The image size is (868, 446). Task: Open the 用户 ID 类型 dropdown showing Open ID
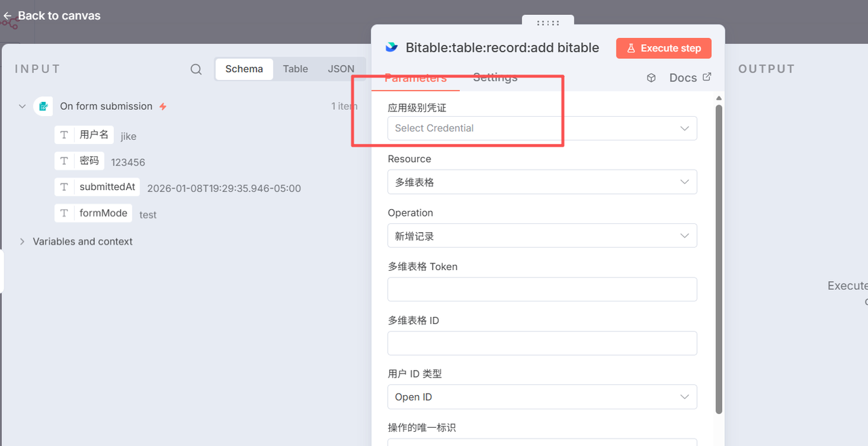[542, 397]
